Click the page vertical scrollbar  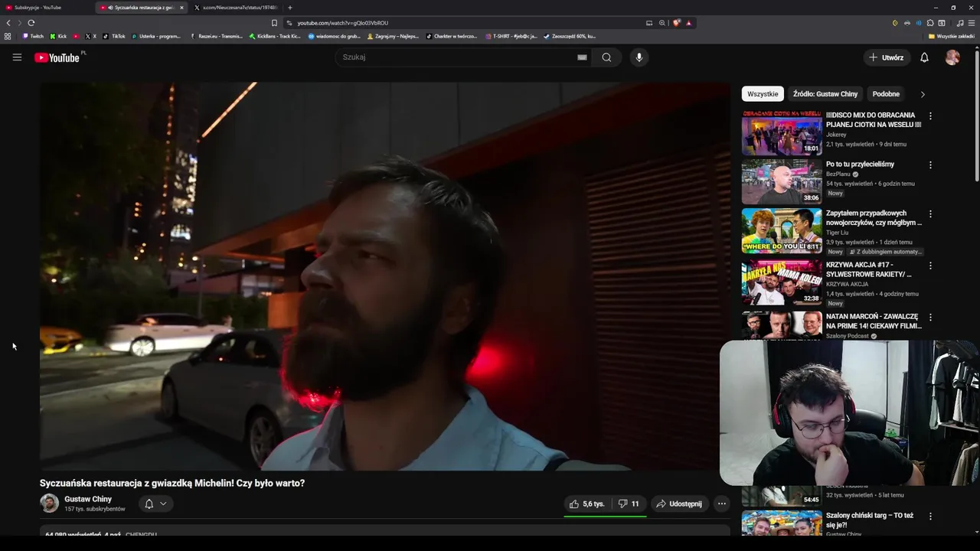click(977, 115)
